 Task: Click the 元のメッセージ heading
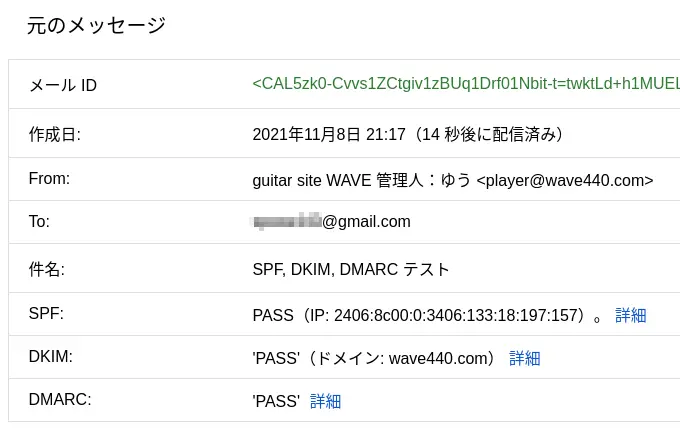[x=96, y=25]
